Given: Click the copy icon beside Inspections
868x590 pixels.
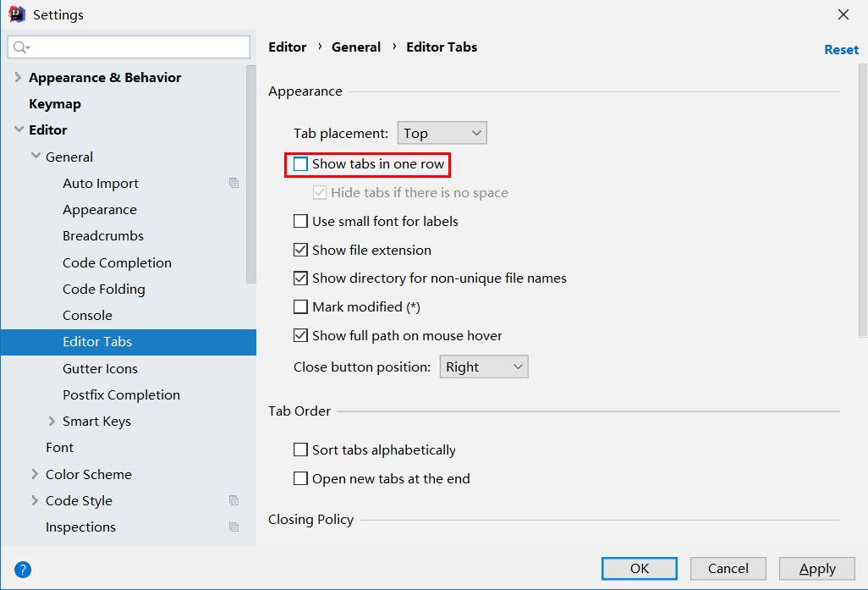Looking at the screenshot, I should 234,527.
